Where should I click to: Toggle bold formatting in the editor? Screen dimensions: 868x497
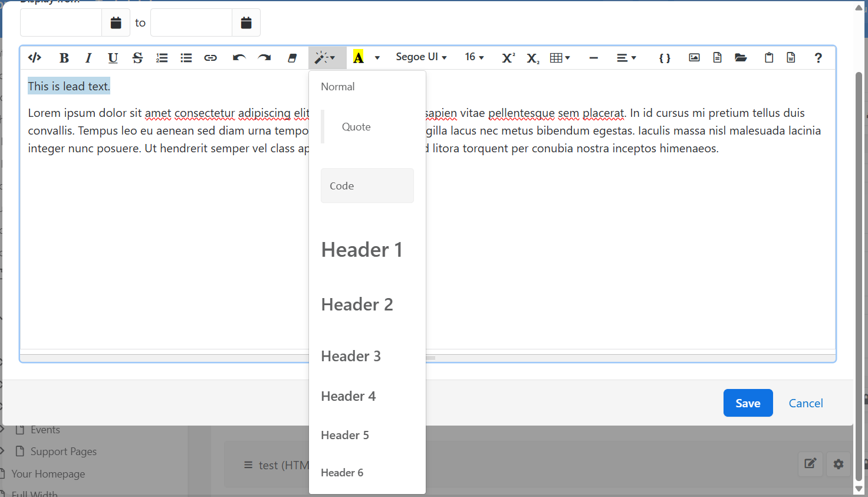64,57
